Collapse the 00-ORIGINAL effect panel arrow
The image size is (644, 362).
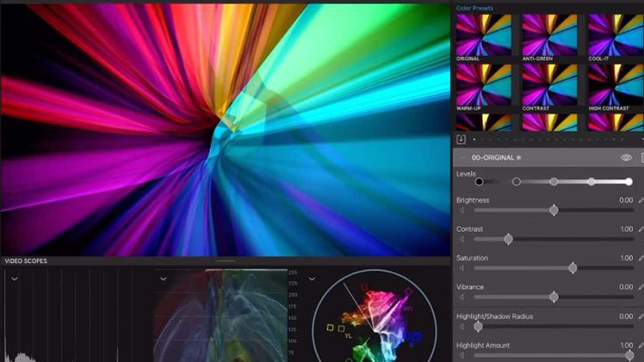click(x=462, y=158)
